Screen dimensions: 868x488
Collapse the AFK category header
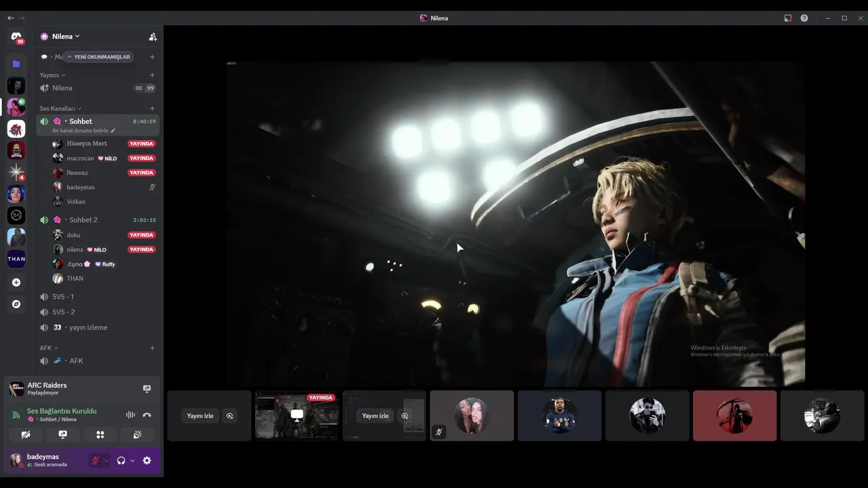49,348
